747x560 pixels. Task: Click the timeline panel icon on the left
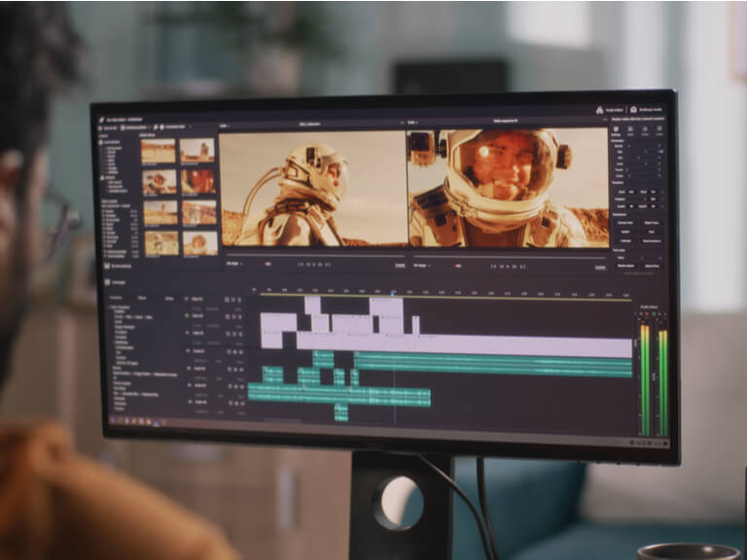(x=108, y=282)
